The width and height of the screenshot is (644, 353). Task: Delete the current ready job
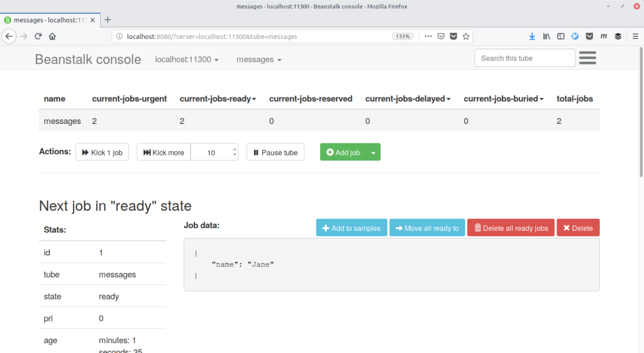tap(578, 228)
